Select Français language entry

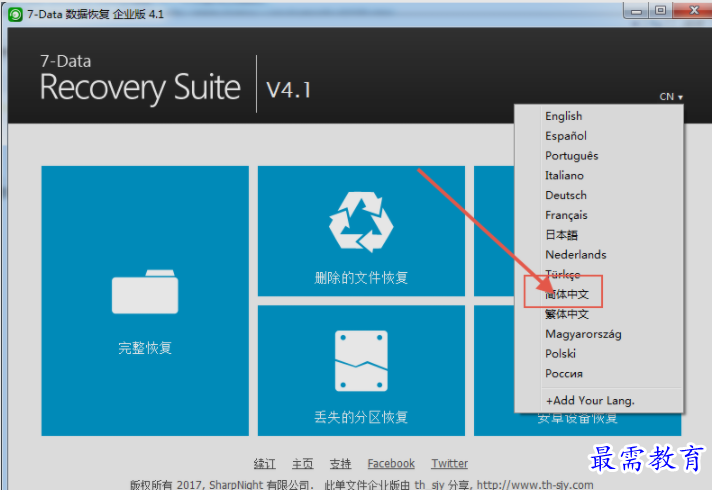point(566,215)
